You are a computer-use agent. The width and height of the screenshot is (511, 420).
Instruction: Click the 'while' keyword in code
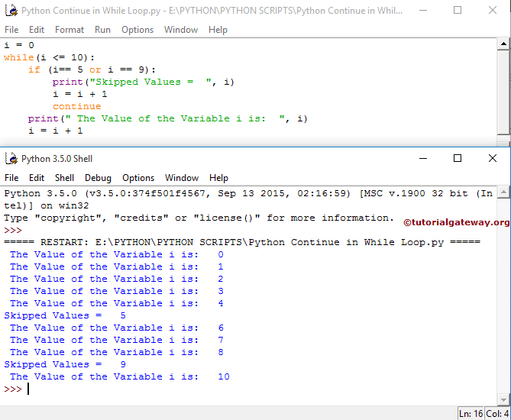point(18,57)
